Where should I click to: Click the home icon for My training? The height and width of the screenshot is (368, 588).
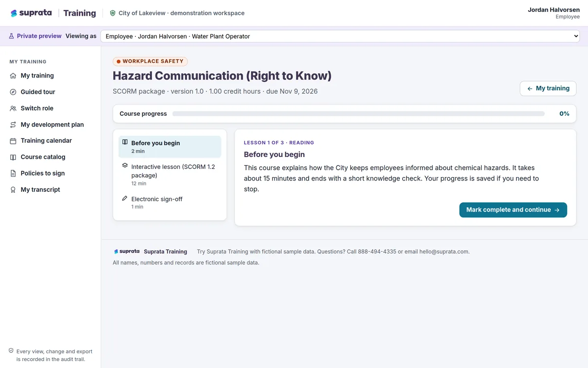pos(13,76)
